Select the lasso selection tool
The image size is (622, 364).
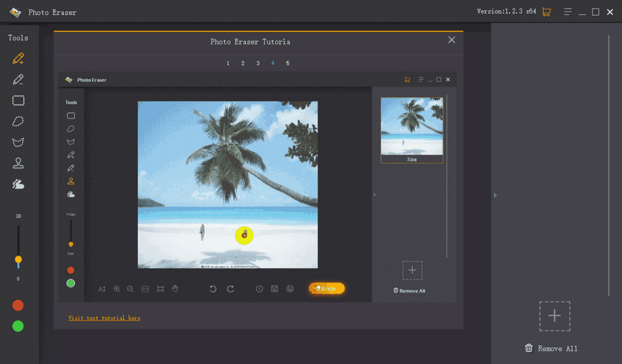click(x=18, y=121)
